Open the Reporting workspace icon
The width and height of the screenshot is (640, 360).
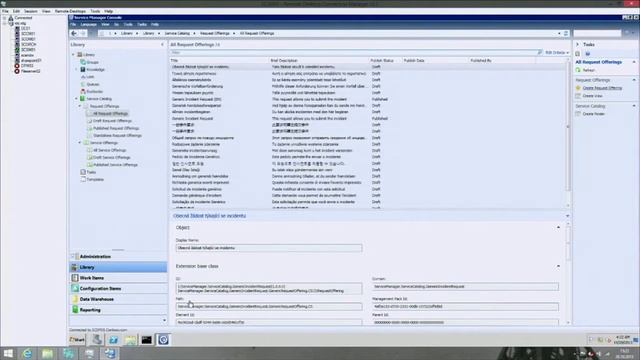[x=75, y=310]
